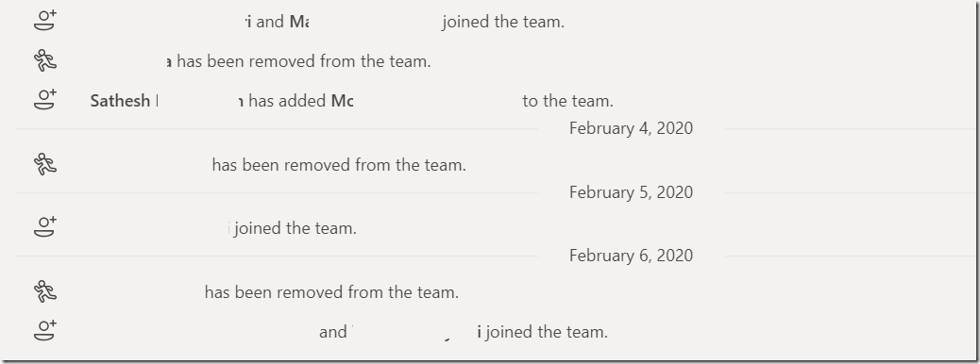Select the February 4, 2020 date divider
This screenshot has width=980, height=364.
631,128
